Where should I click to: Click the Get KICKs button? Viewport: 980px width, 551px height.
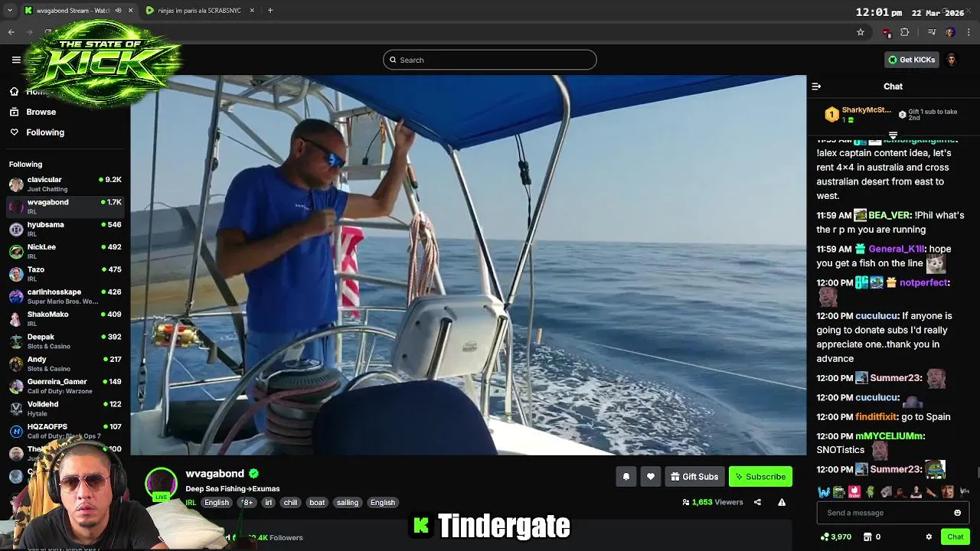(x=911, y=60)
